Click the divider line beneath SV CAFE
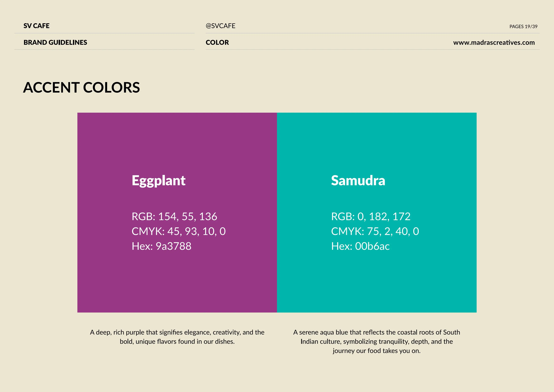Image resolution: width=554 pixels, height=392 pixels. click(104, 33)
